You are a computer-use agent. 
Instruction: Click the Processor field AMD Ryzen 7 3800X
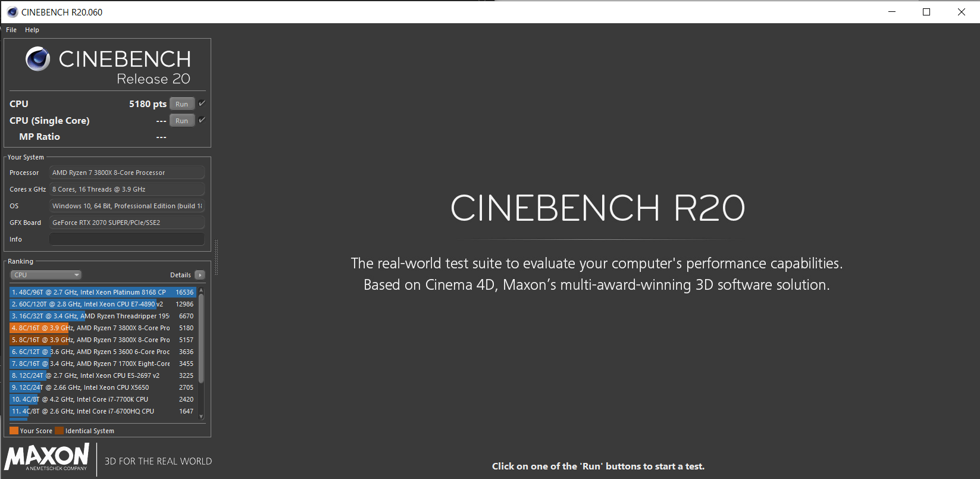click(127, 173)
